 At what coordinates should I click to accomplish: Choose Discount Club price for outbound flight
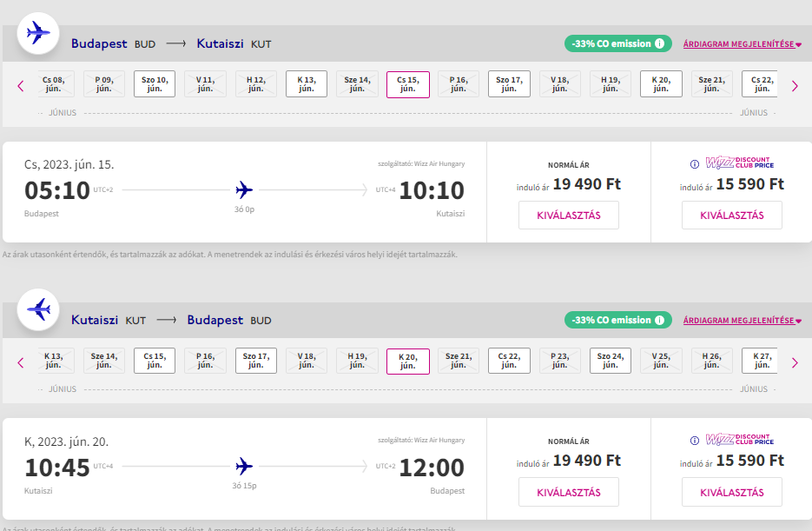pos(731,216)
